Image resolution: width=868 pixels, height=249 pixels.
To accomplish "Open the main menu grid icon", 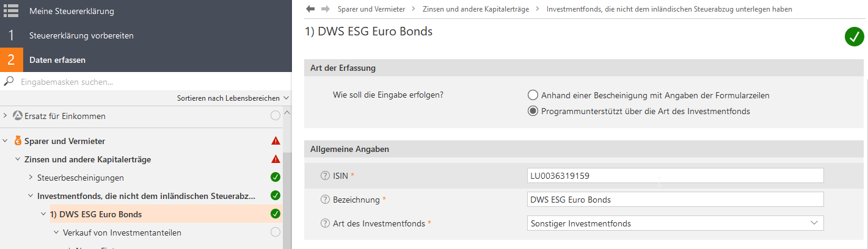I will [11, 11].
